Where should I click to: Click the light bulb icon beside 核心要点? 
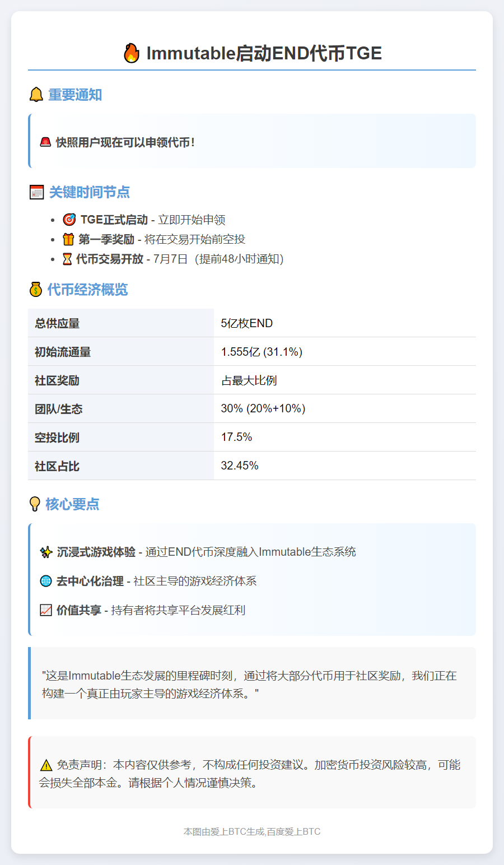click(x=35, y=504)
